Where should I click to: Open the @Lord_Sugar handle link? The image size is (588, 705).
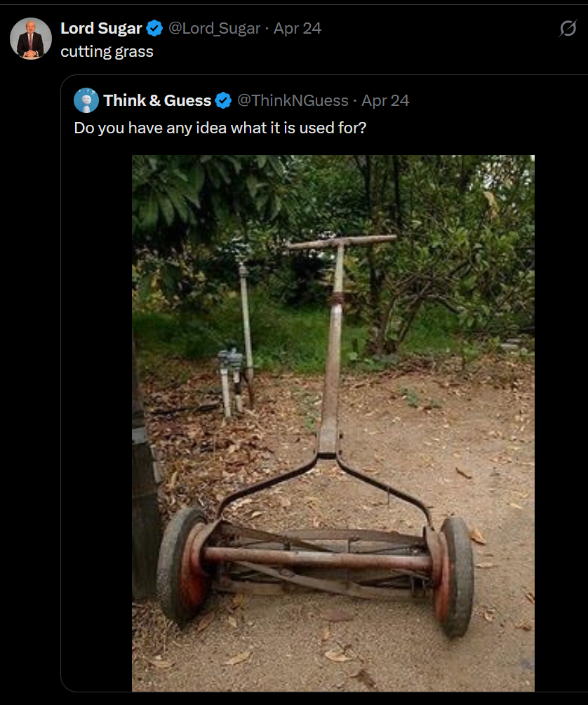[x=214, y=28]
